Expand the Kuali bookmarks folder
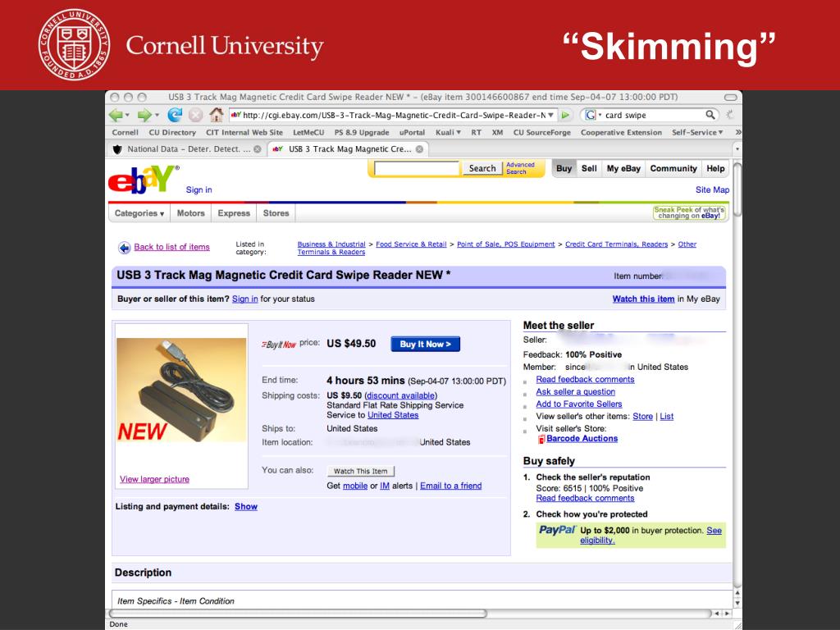 448,132
